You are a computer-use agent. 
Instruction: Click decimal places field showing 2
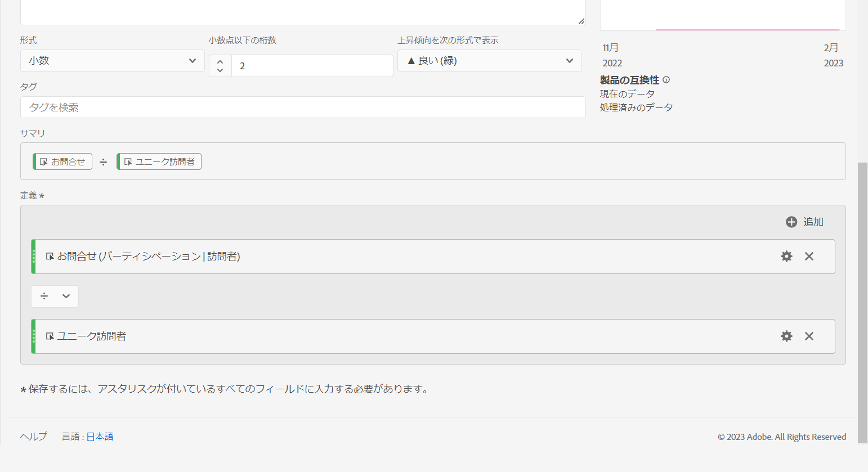click(312, 66)
